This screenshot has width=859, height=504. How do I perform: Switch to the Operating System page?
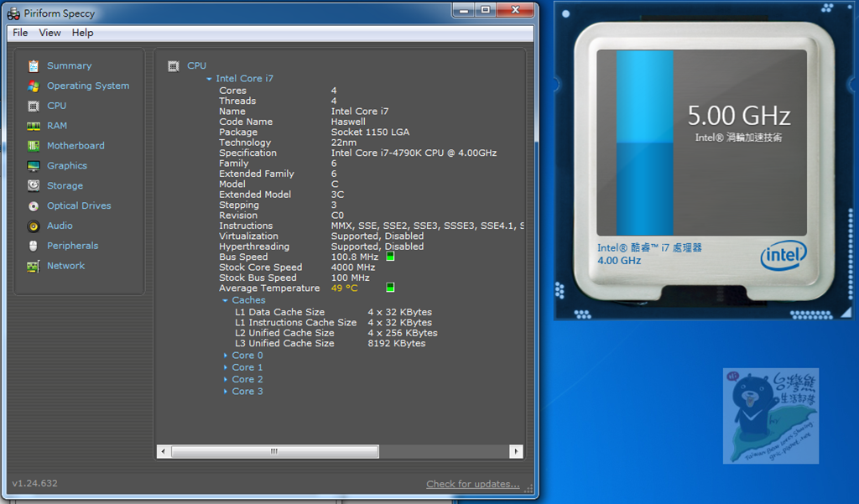(x=88, y=86)
